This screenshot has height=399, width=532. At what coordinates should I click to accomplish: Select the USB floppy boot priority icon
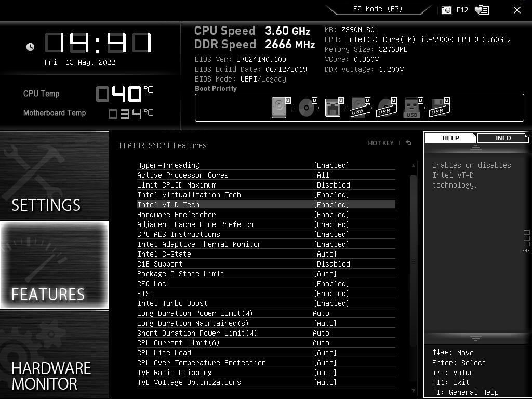pyautogui.click(x=440, y=108)
